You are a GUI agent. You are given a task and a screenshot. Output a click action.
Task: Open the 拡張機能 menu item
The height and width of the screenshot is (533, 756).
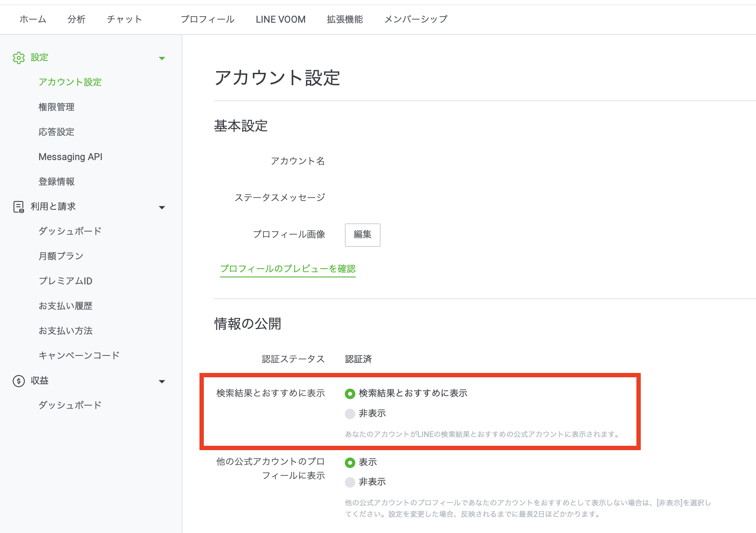click(344, 19)
